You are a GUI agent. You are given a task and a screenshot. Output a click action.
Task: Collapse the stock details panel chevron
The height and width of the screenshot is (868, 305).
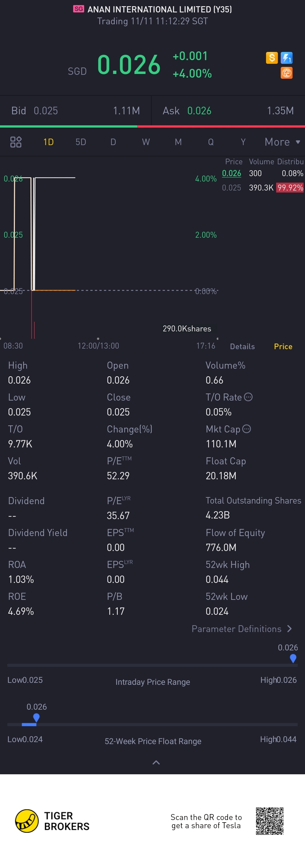pyautogui.click(x=156, y=762)
